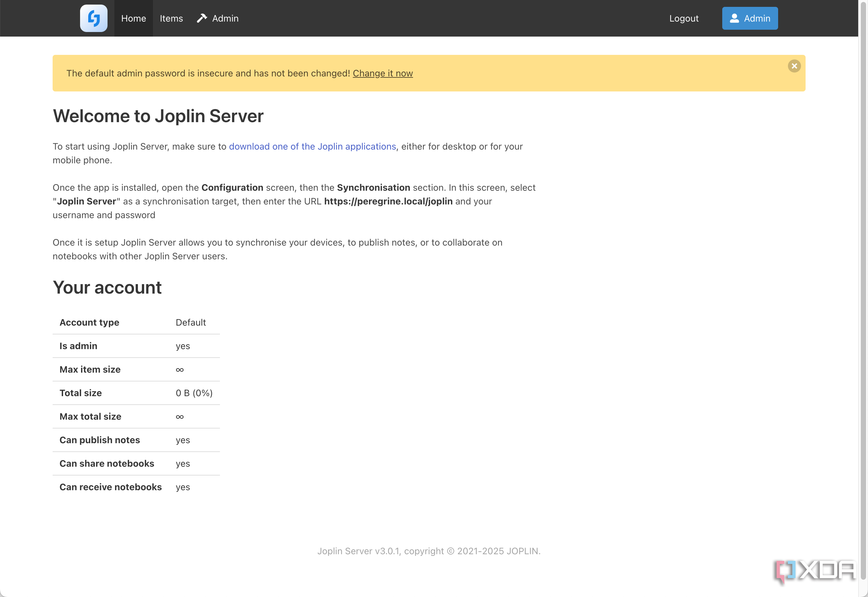Open 'download one of the Joplin applications' link
The image size is (868, 597).
tap(312, 147)
